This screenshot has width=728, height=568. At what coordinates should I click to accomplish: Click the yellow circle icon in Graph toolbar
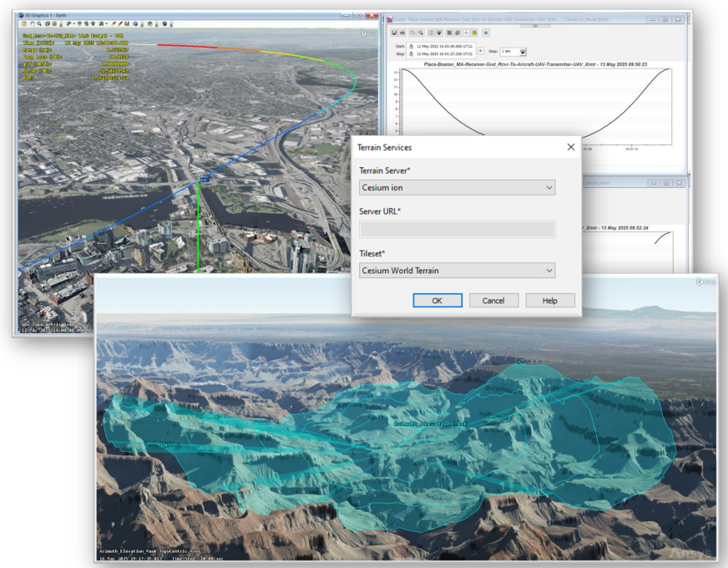(x=475, y=33)
